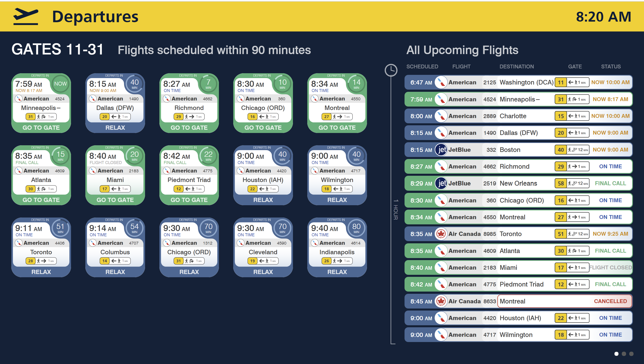Click gate 31 badge on the Minneapolis card
Viewport: 644px width, 364px height.
[x=30, y=117]
